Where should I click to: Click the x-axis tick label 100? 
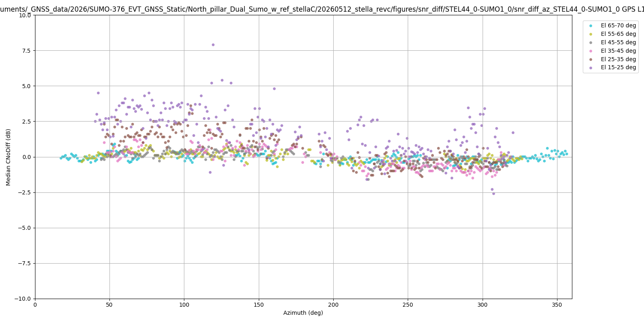click(x=184, y=305)
